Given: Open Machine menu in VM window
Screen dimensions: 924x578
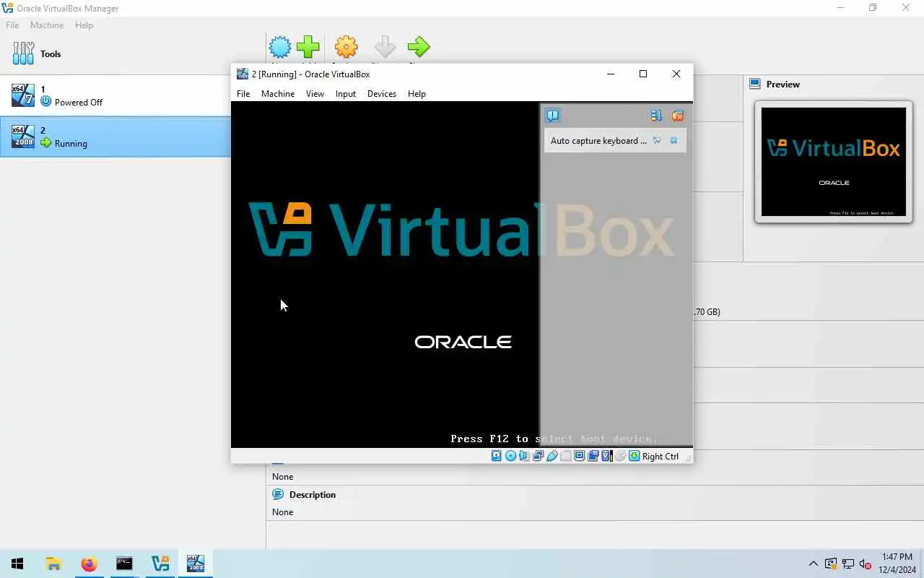Looking at the screenshot, I should coord(278,94).
